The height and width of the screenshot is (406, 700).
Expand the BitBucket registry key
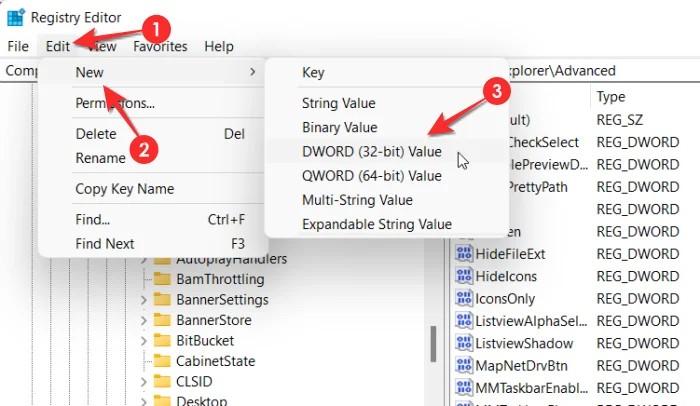tap(144, 341)
